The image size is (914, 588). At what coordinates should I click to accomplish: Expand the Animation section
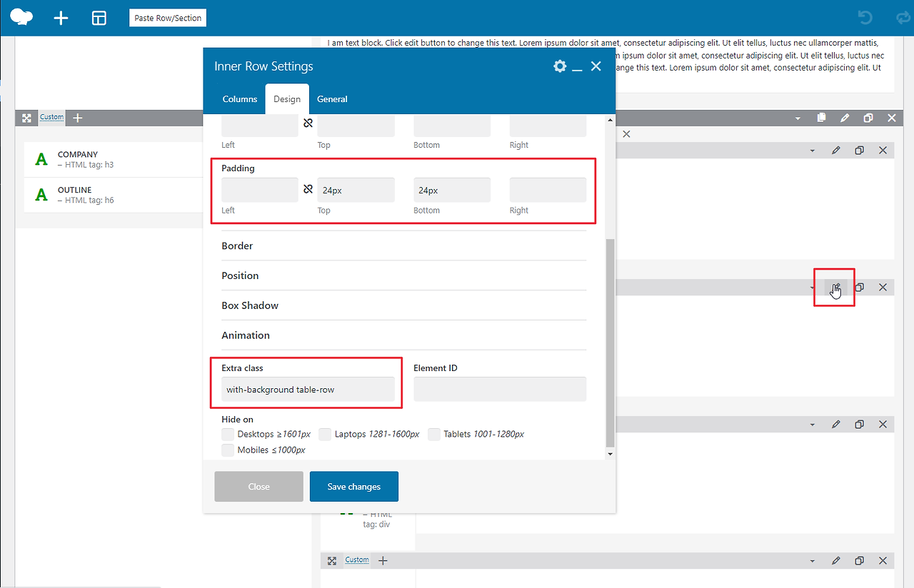coord(403,335)
